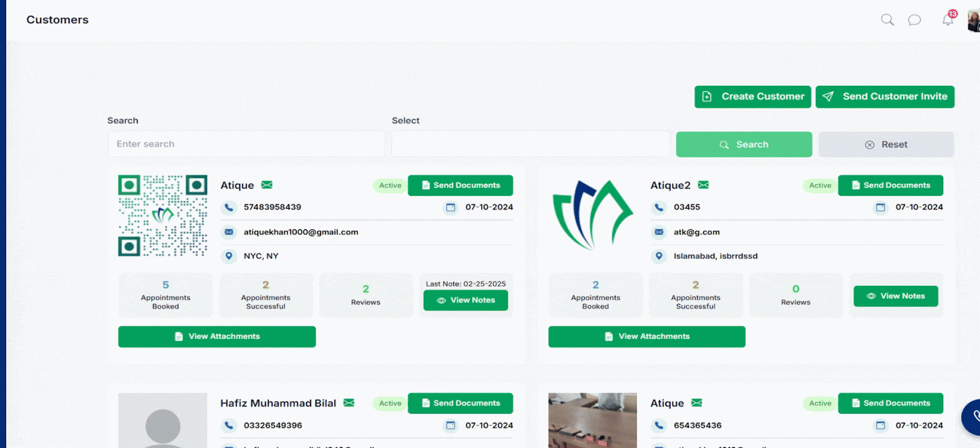This screenshot has height=448, width=980.
Task: Click Send Documents on Hafiz Muhammad Bilal card
Action: [461, 403]
